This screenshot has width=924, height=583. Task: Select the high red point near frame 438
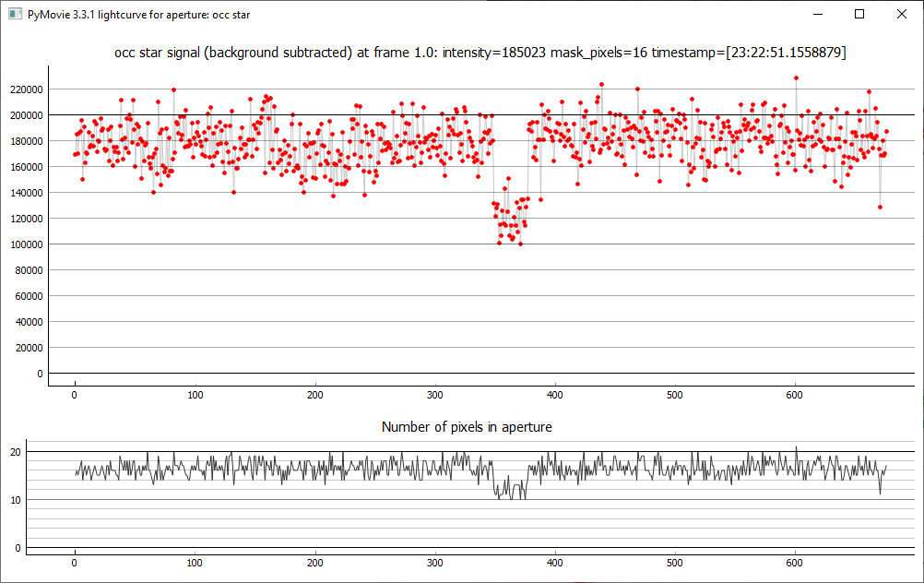coord(601,84)
